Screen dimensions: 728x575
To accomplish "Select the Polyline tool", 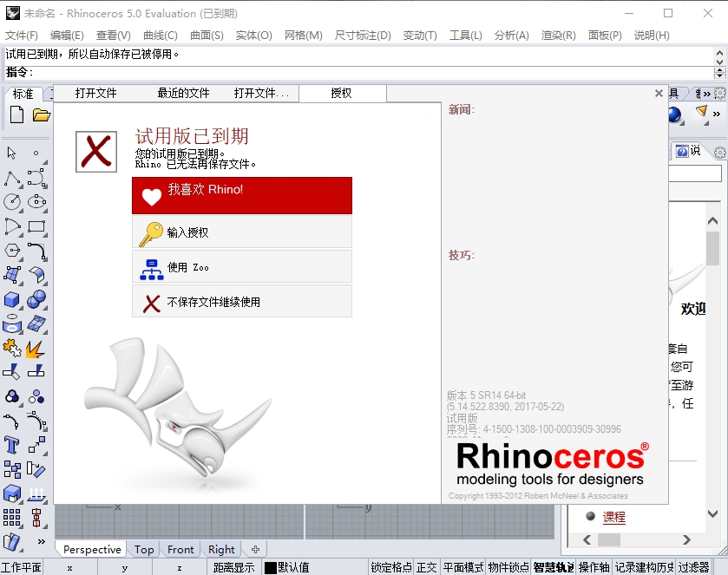I will [12, 179].
